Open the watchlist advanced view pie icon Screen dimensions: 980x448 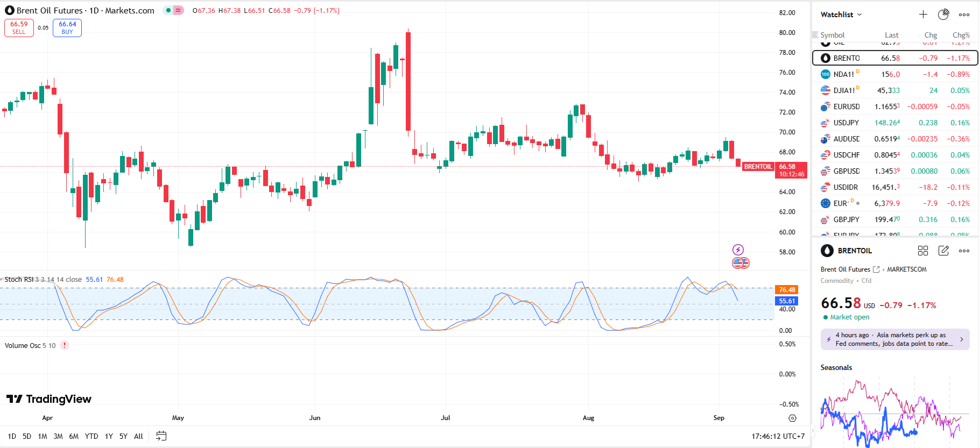(x=943, y=15)
